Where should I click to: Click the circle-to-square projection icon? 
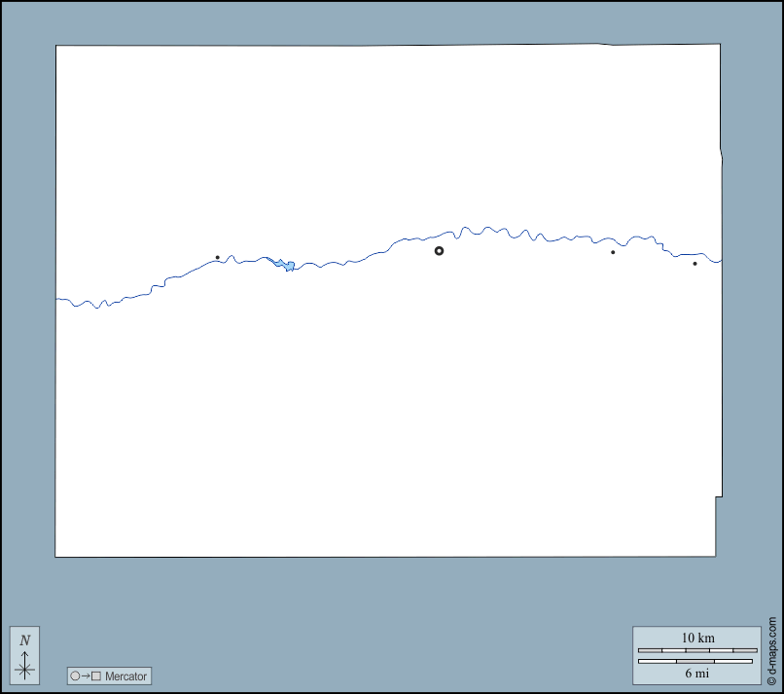point(86,676)
